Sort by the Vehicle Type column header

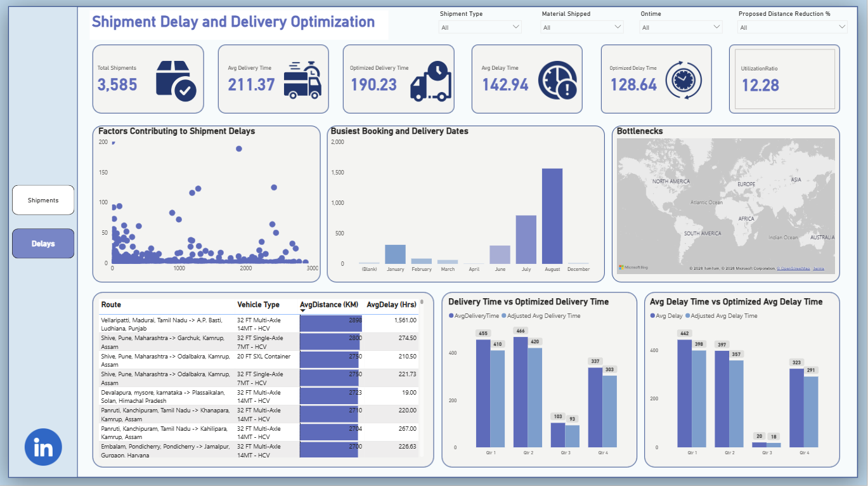pos(258,305)
